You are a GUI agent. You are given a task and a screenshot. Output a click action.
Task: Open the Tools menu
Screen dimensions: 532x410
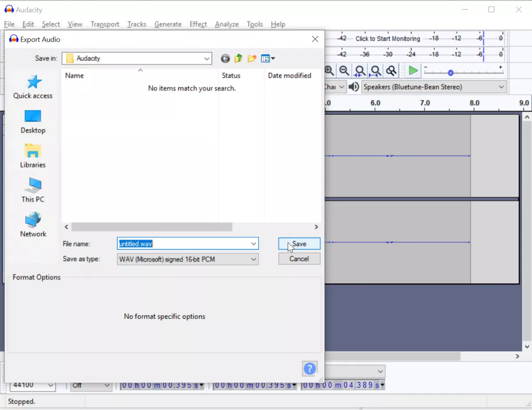(255, 24)
